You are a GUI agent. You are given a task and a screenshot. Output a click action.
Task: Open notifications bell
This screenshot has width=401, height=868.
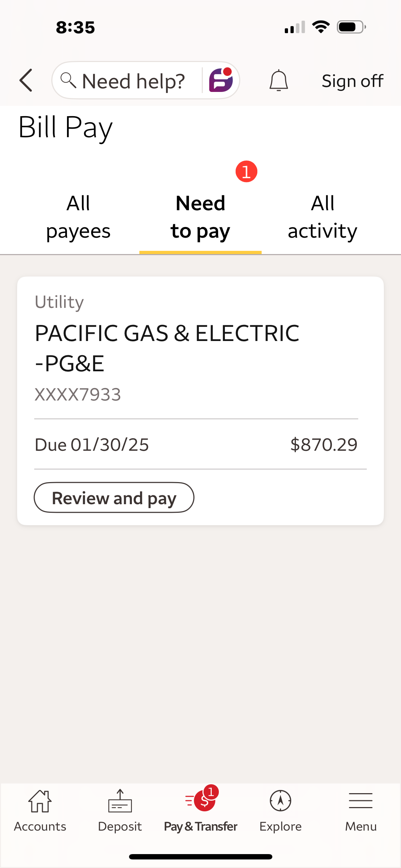pos(278,81)
